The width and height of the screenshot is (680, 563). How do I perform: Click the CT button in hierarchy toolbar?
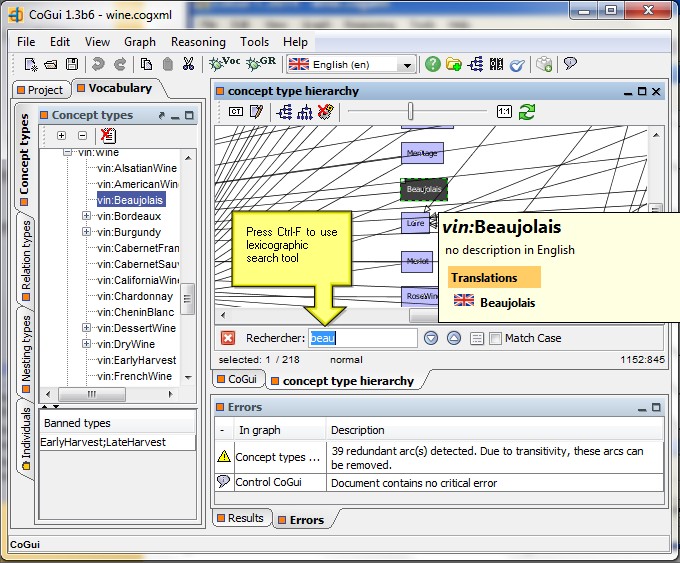tap(235, 112)
